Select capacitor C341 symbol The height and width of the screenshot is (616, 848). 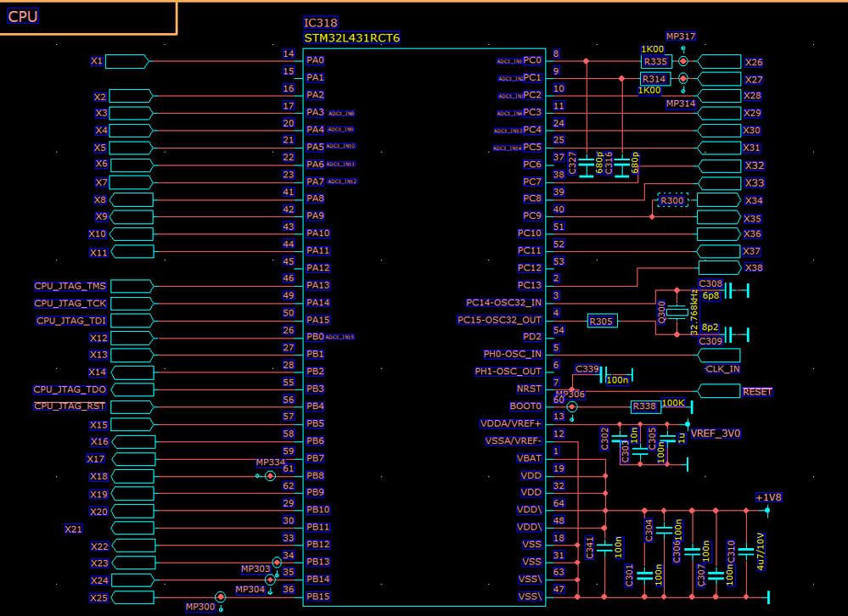tap(604, 546)
